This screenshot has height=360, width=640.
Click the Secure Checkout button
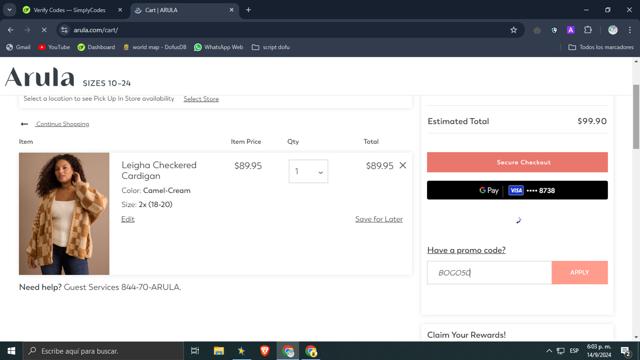(517, 162)
